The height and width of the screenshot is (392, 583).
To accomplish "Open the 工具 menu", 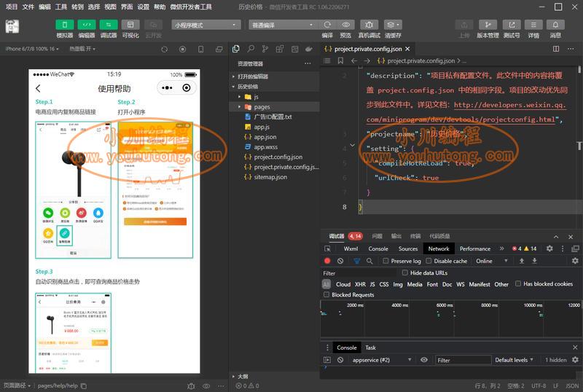I will point(61,7).
